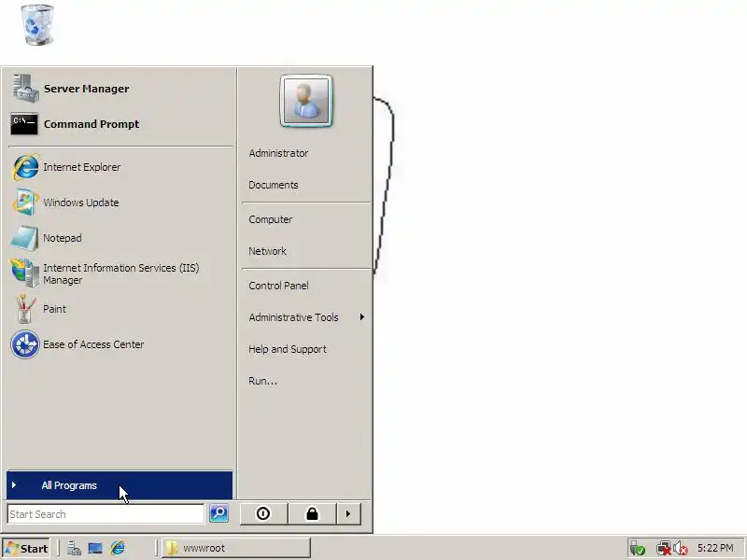
Task: Click the volume tray icon
Action: (681, 549)
